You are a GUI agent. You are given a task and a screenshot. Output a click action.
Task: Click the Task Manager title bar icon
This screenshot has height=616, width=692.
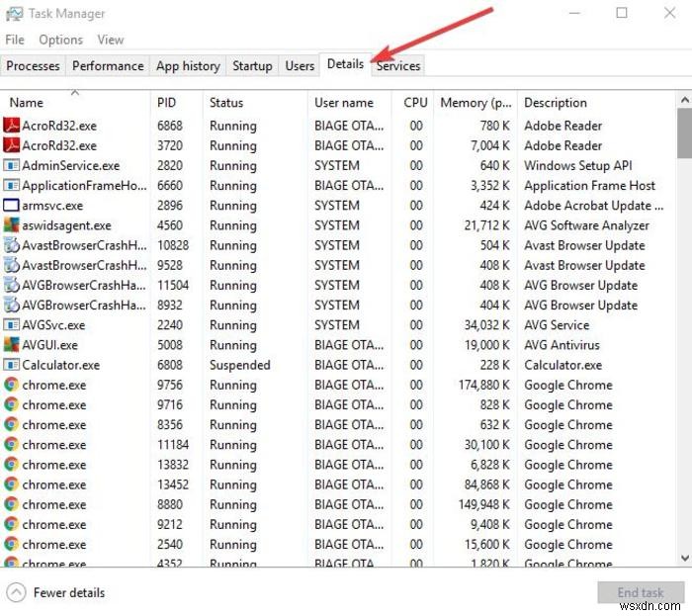[14, 14]
